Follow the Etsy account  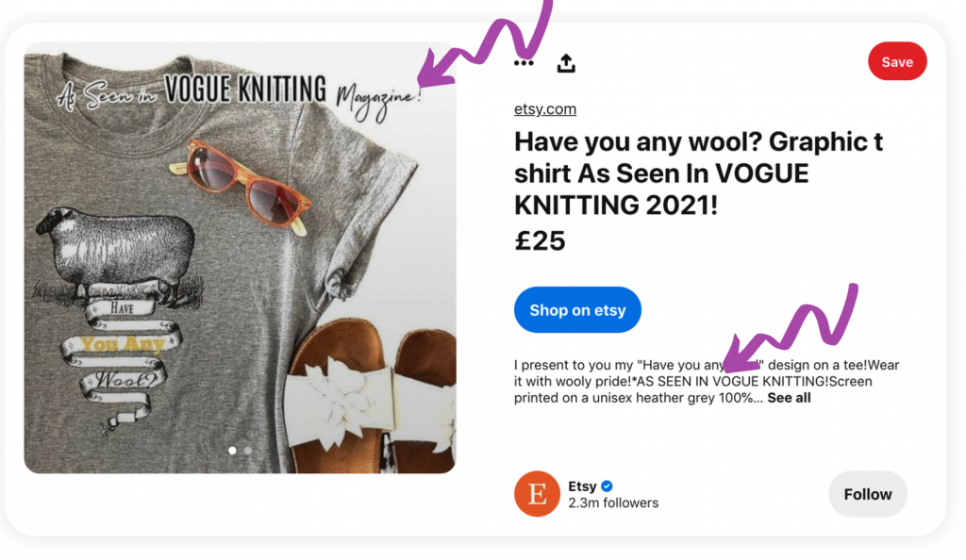tap(868, 494)
